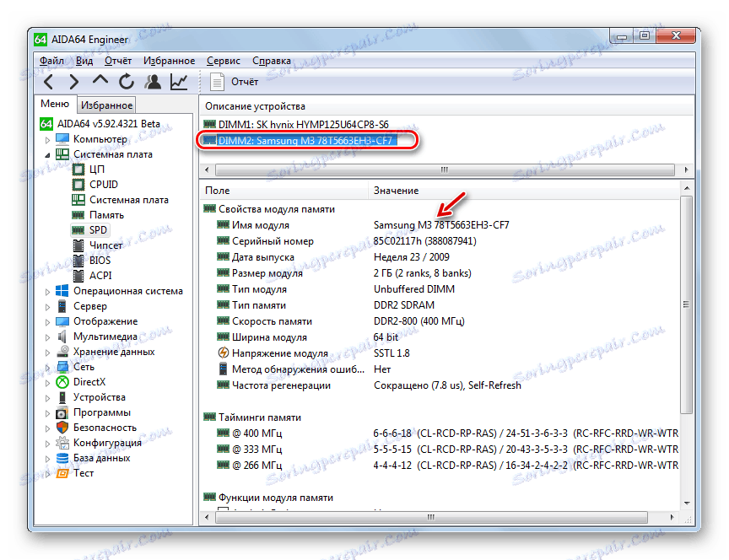
Task: Click the Устройства icon
Action: [62, 397]
